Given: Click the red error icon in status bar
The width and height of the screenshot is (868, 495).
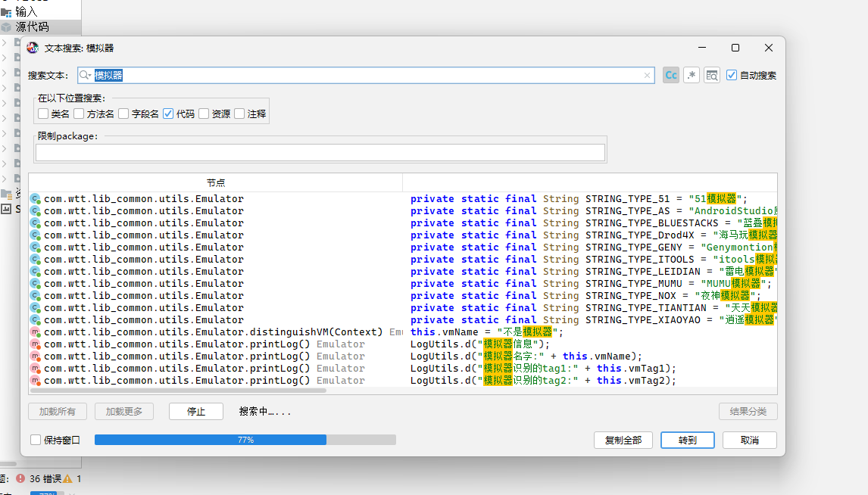Looking at the screenshot, I should coord(20,478).
